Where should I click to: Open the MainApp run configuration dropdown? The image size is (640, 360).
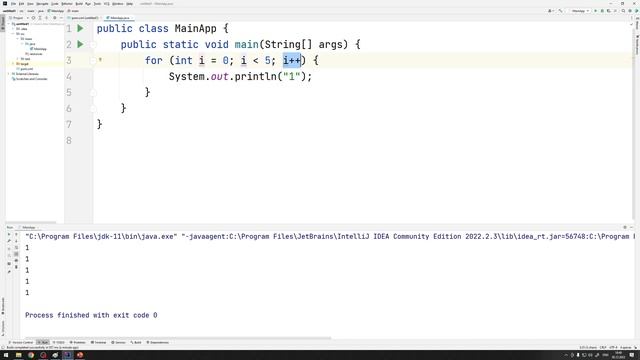580,11
